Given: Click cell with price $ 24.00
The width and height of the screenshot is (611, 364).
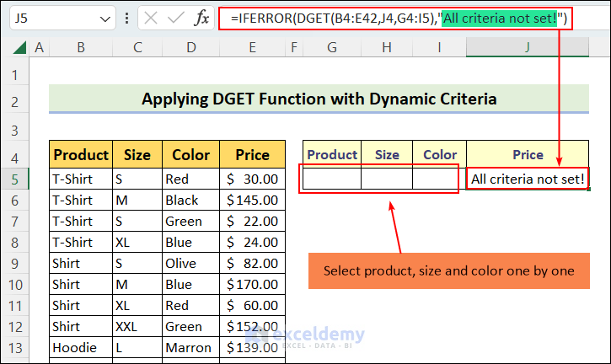Looking at the screenshot, I should [253, 242].
